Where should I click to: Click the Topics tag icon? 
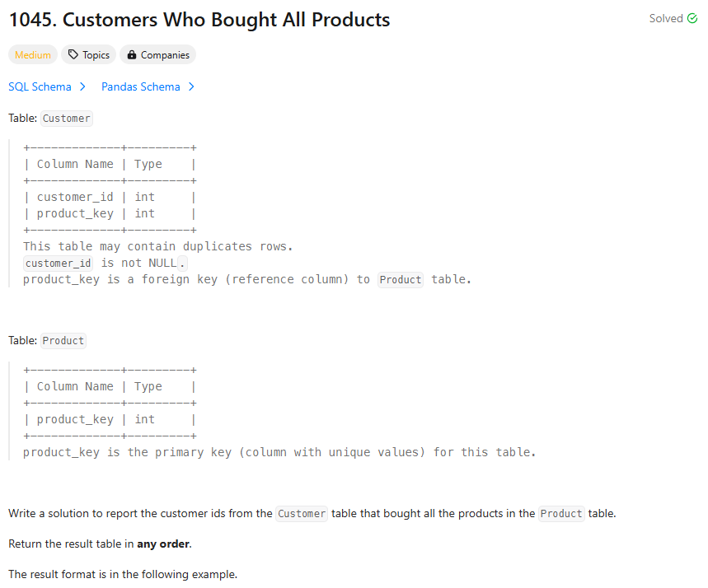[73, 54]
